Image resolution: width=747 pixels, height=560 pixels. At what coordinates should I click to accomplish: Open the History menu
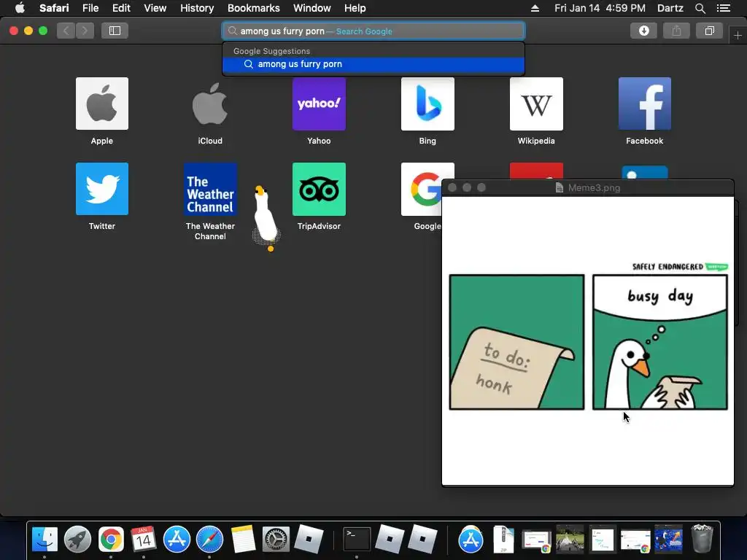197,8
